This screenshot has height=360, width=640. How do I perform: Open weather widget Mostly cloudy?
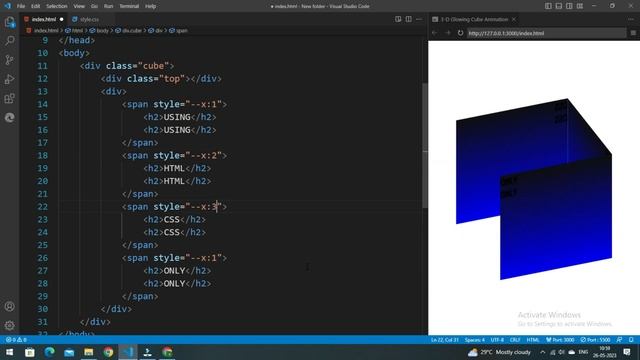click(499, 352)
